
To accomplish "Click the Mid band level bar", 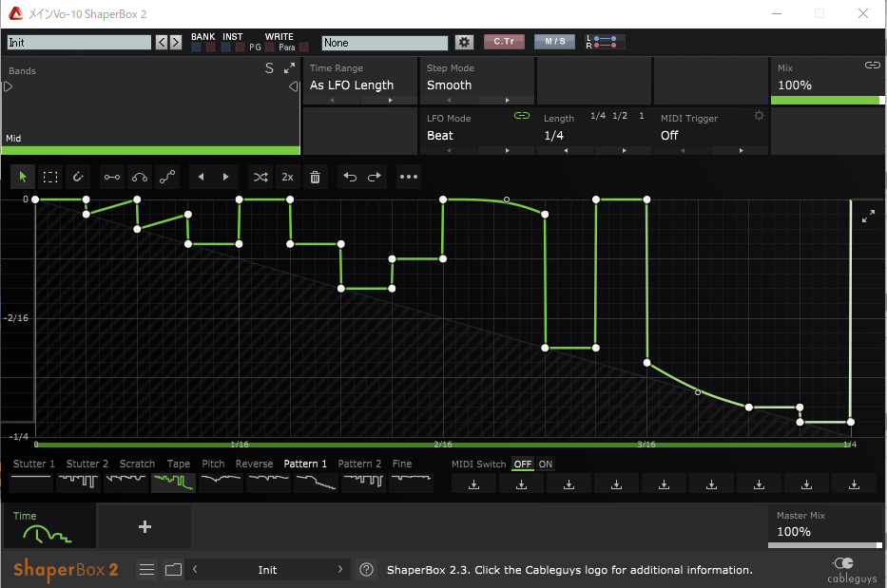I will click(150, 150).
